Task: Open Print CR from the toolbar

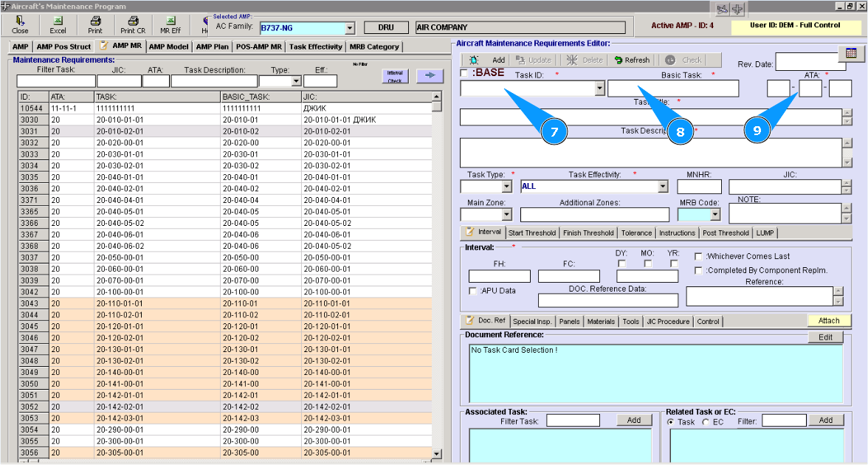Action: (x=133, y=24)
